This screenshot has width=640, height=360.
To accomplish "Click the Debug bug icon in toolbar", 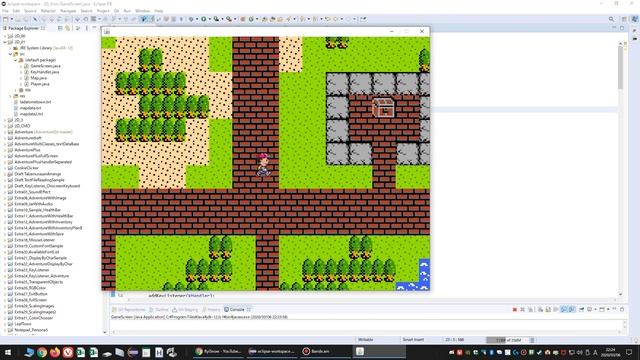I will point(191,19).
